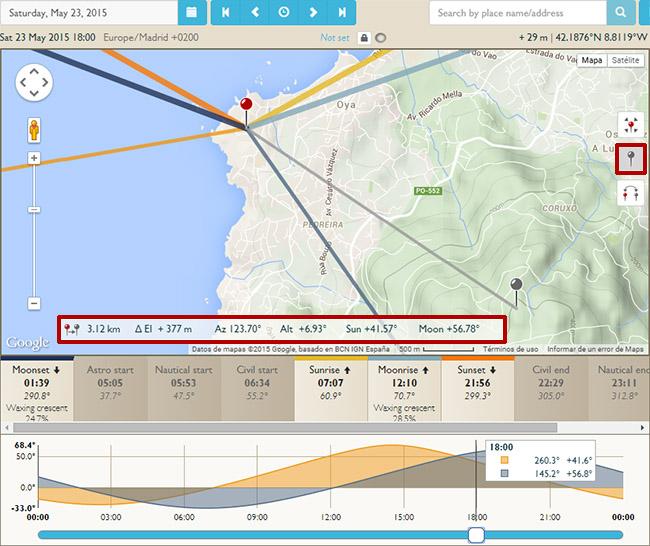Select the Mapa map type
Viewport: 650px width, 546px height.
(592, 60)
